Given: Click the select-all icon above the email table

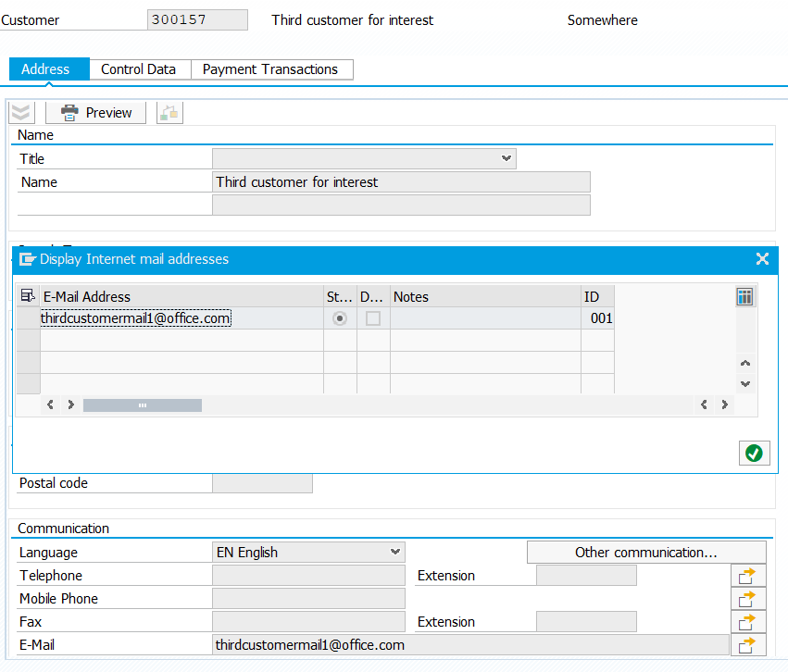Looking at the screenshot, I should [x=28, y=294].
